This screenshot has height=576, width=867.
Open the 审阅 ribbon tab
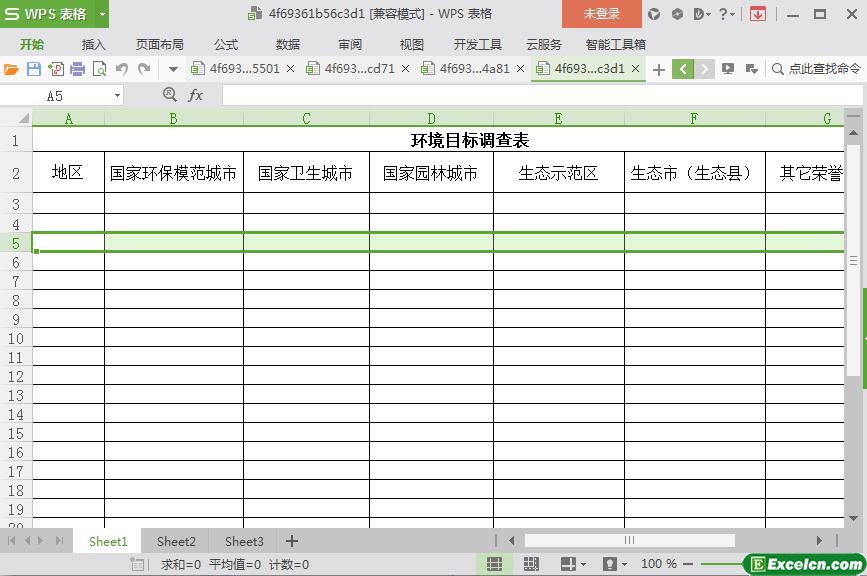click(350, 44)
